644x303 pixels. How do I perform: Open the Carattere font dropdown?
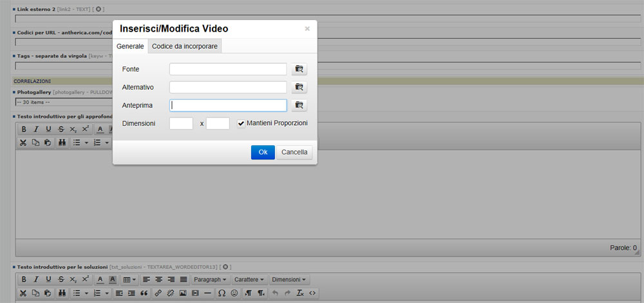click(x=249, y=280)
